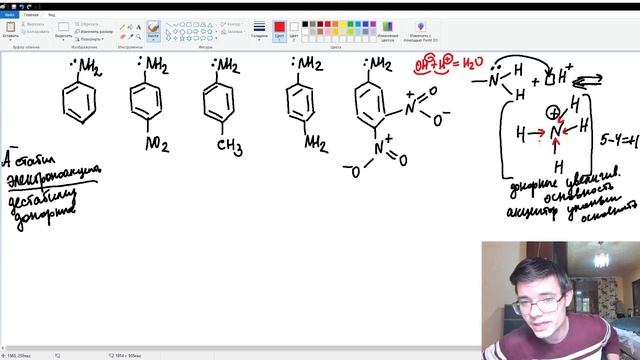640x360 pixels.
Task: Pick the orange palette swatch
Action: (335, 24)
